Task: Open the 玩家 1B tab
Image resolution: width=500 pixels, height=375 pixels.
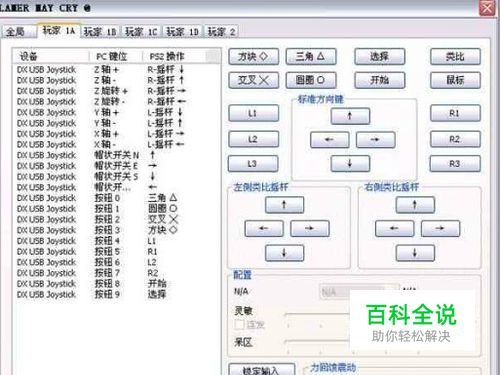Action: tap(100, 32)
